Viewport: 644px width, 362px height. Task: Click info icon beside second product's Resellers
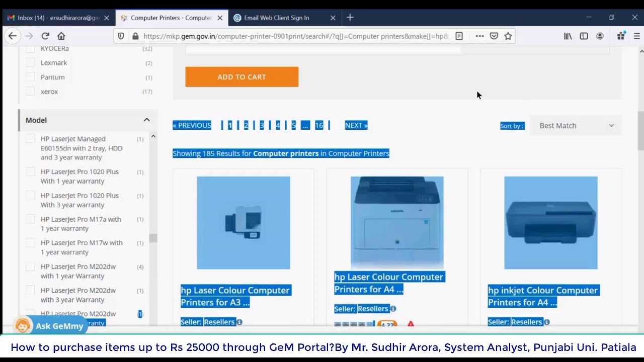pyautogui.click(x=393, y=309)
